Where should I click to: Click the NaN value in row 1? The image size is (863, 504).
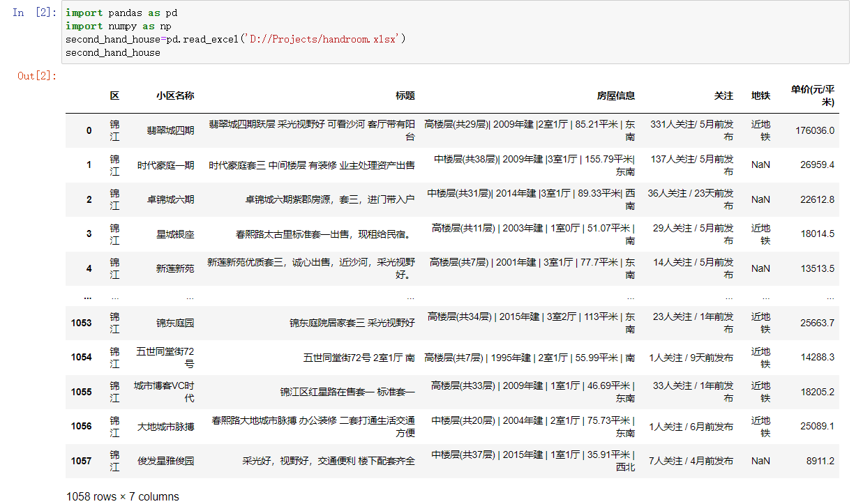pyautogui.click(x=760, y=165)
